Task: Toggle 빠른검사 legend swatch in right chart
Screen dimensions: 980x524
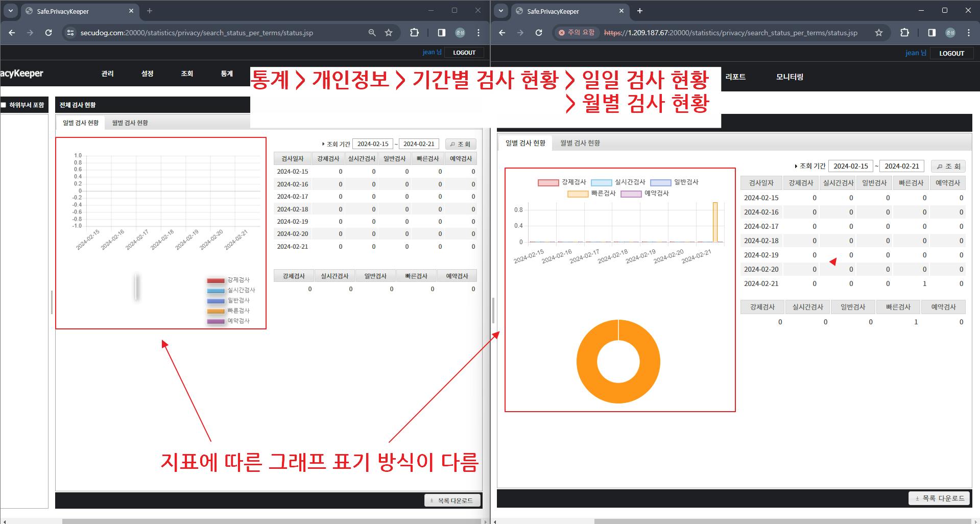Action: click(578, 194)
